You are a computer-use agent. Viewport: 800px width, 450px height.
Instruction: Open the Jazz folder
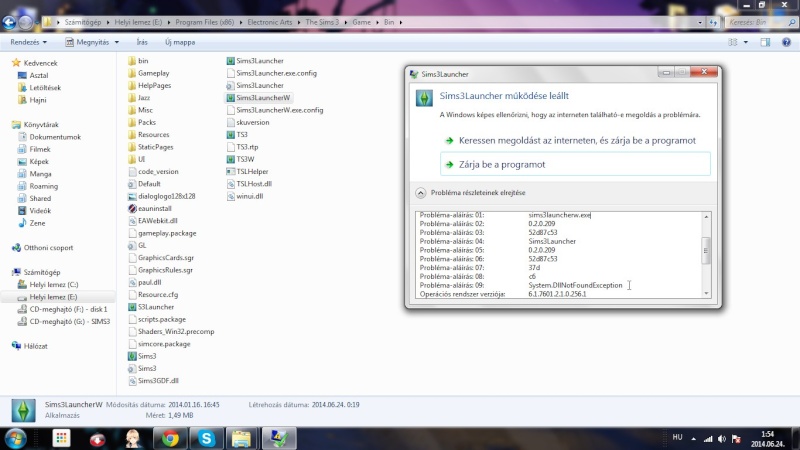click(x=139, y=97)
